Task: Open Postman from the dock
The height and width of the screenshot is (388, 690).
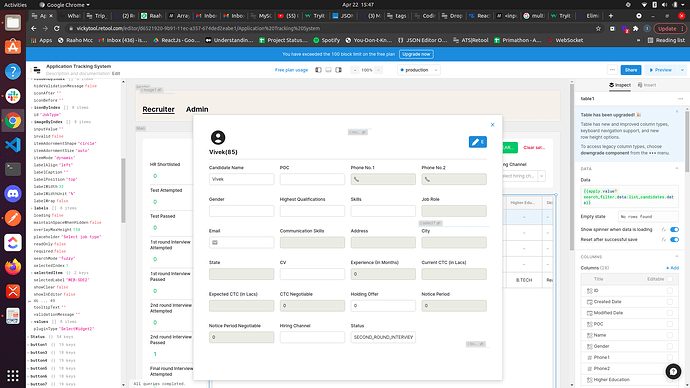Action: [13, 218]
